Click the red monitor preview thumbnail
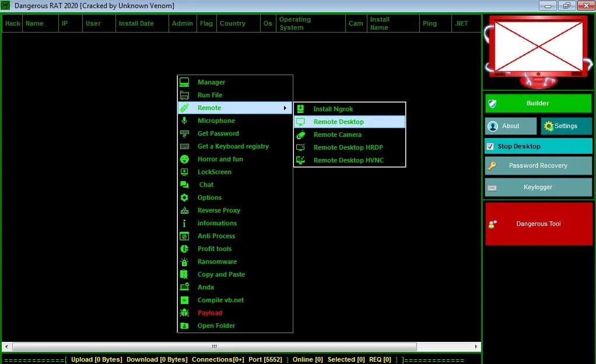Viewport: 596px width, 364px height. pos(539,52)
